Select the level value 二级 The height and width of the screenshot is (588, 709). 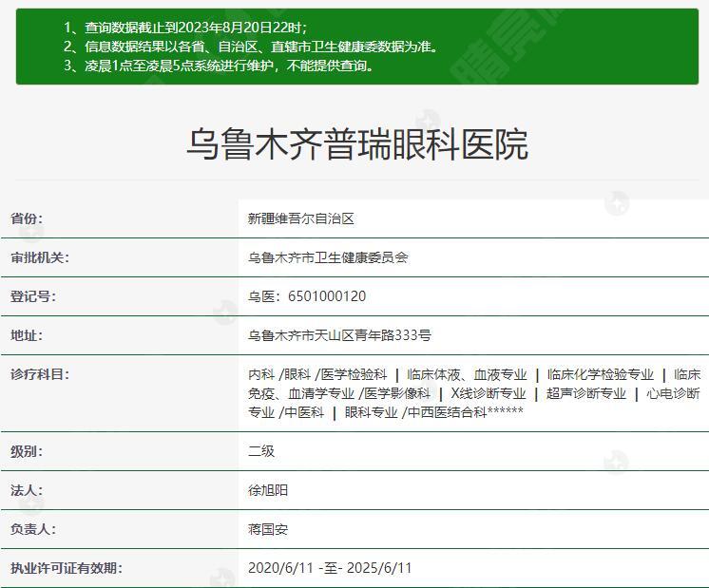pyautogui.click(x=261, y=451)
